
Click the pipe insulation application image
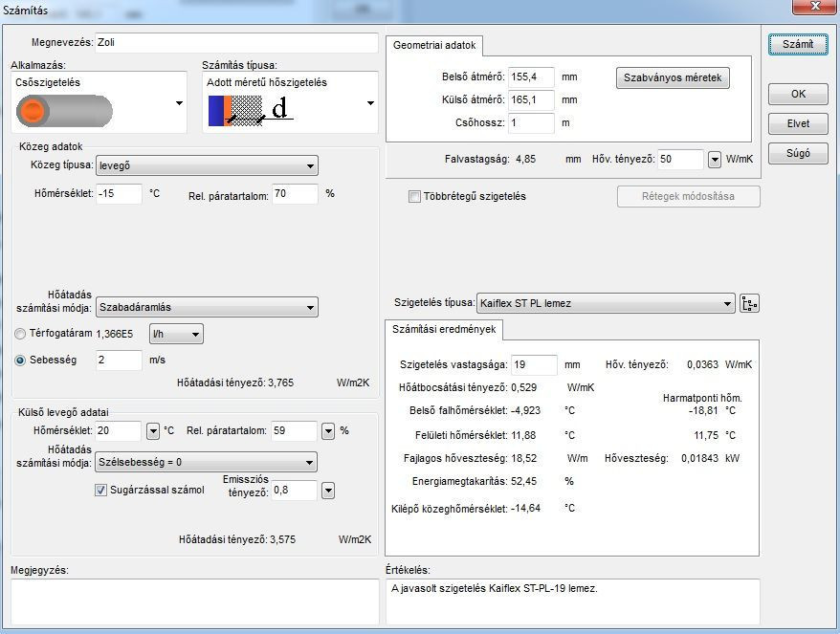tap(64, 111)
